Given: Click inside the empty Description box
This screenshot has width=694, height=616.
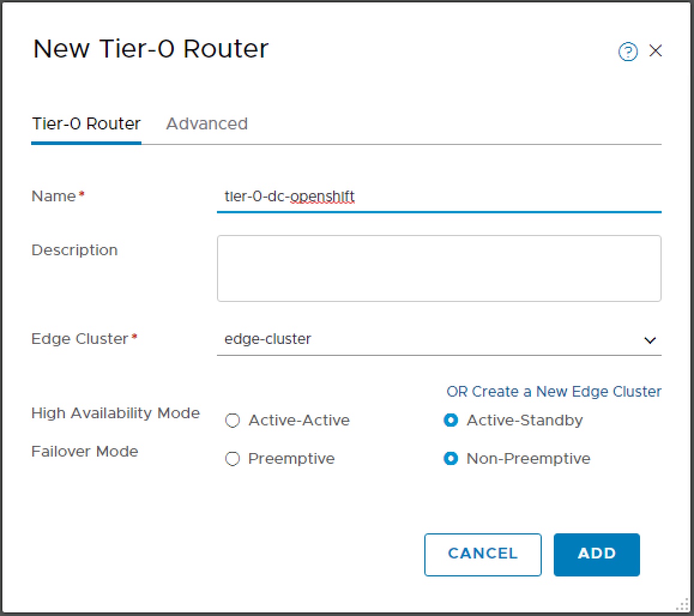Looking at the screenshot, I should 439,268.
